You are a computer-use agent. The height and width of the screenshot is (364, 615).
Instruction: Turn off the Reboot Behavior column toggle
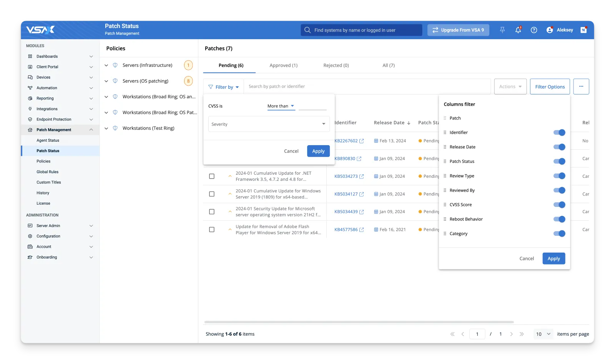coord(559,219)
